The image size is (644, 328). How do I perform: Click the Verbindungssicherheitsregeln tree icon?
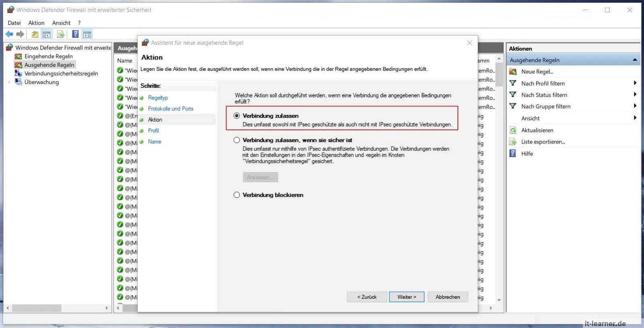click(x=19, y=73)
